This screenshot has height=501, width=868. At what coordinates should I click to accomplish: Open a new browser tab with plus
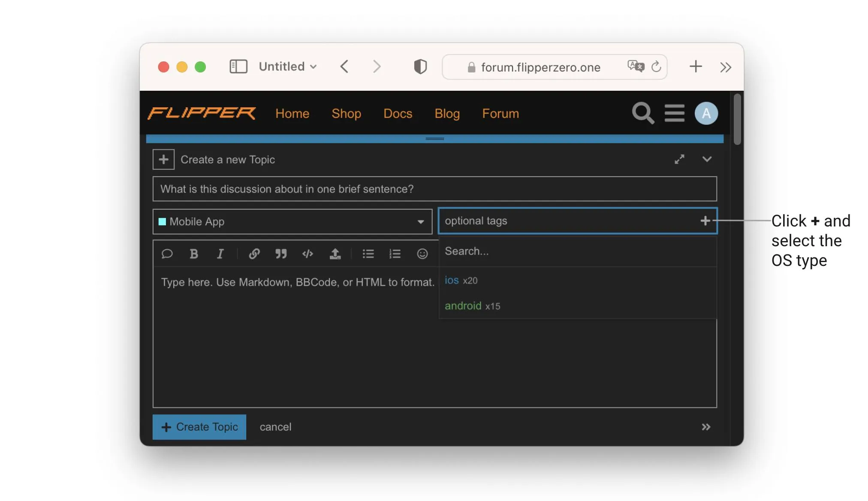pyautogui.click(x=696, y=66)
